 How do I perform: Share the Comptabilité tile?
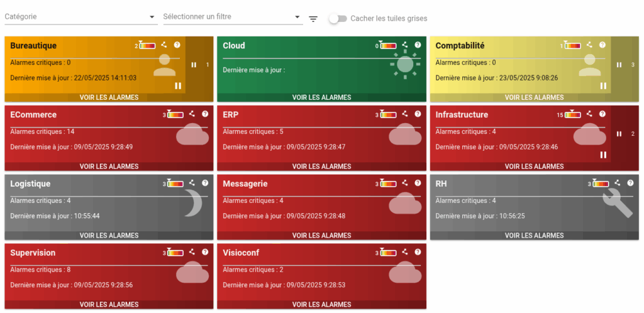click(589, 45)
